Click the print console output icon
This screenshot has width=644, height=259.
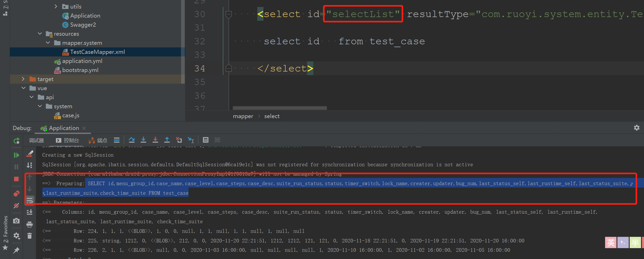pos(30,224)
